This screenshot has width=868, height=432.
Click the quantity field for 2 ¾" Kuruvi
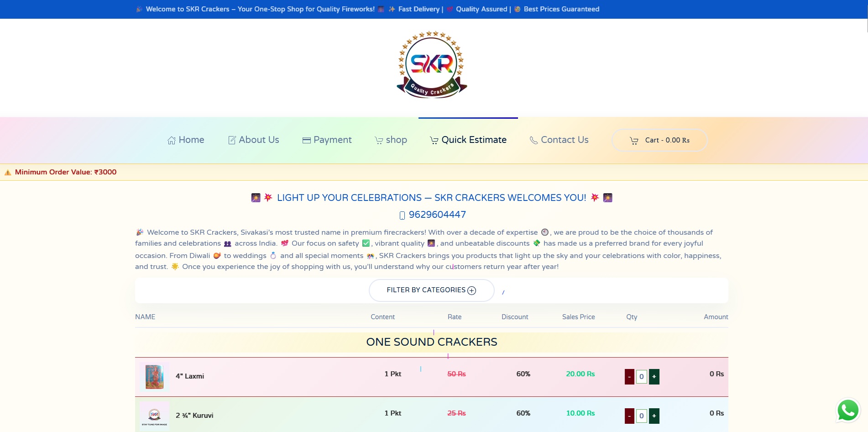pyautogui.click(x=642, y=416)
